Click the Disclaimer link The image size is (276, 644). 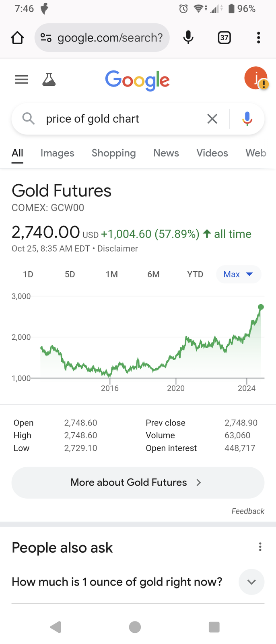pyautogui.click(x=117, y=249)
